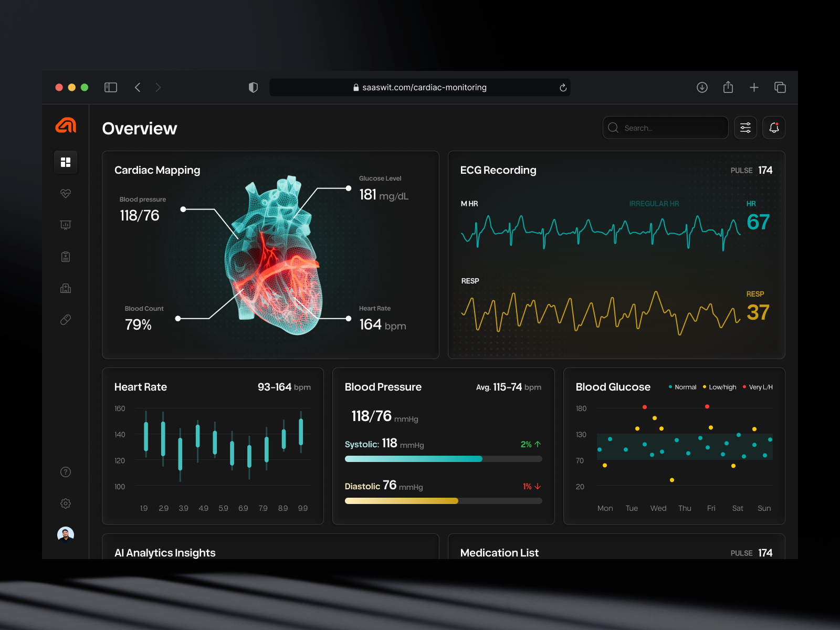Viewport: 840px width, 630px height.
Task: Toggle the browser sidebar panel icon
Action: tap(111, 88)
